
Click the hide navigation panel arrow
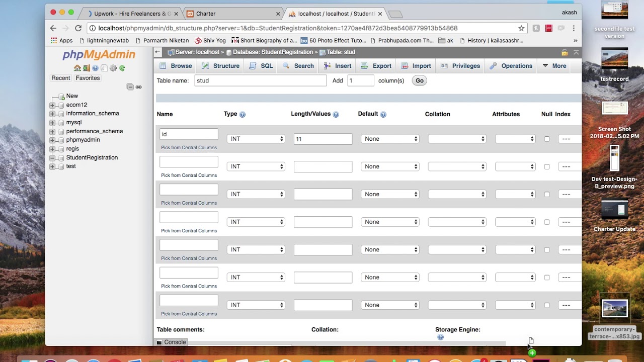158,52
